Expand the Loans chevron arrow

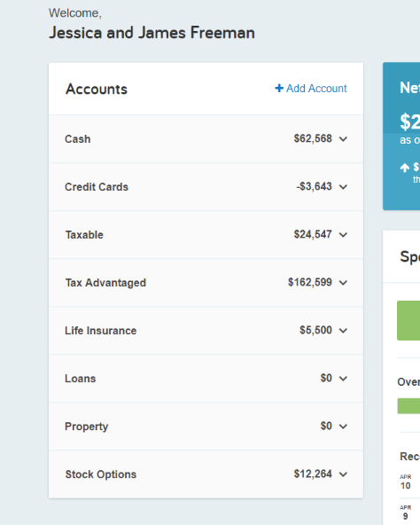(x=343, y=379)
